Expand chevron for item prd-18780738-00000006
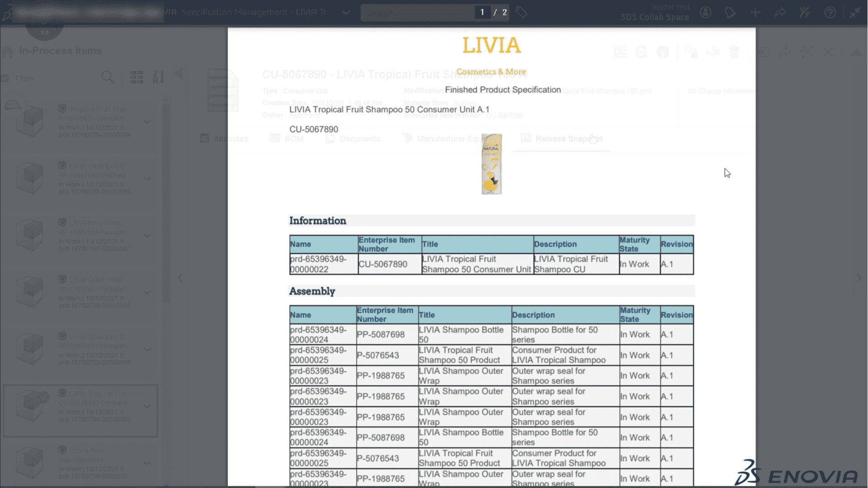868x488 pixels. [x=147, y=178]
